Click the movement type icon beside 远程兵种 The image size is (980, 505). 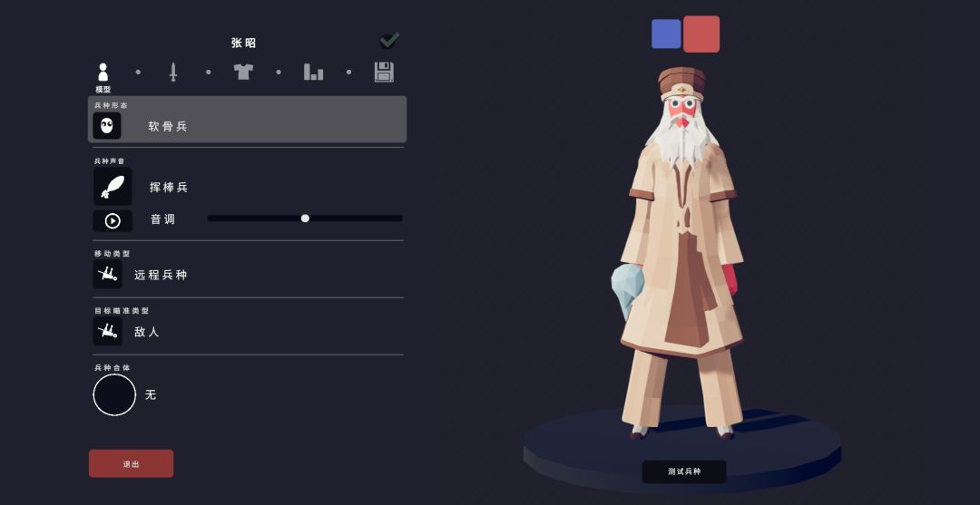click(x=107, y=274)
